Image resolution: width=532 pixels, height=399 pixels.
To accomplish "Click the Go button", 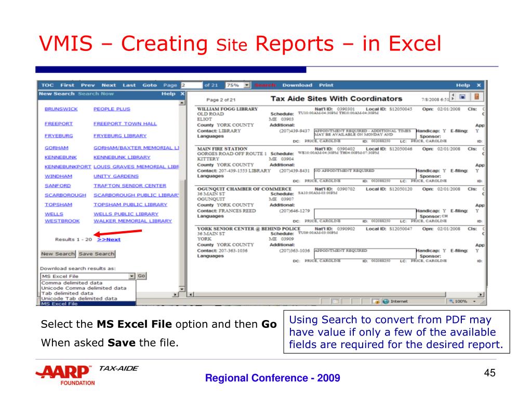I will pos(141,276).
